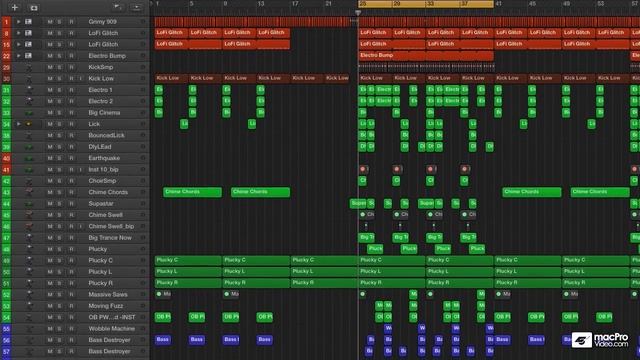Click the Wobble Machine track instrument icon

[29, 329]
